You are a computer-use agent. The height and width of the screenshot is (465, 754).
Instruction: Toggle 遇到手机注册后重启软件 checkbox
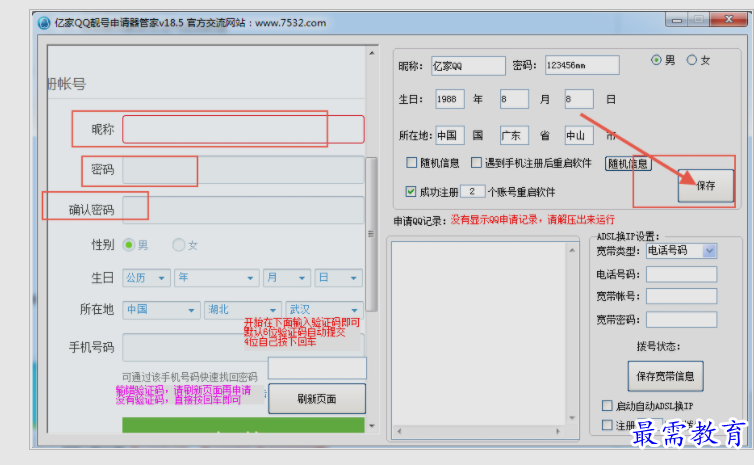pyautogui.click(x=476, y=163)
